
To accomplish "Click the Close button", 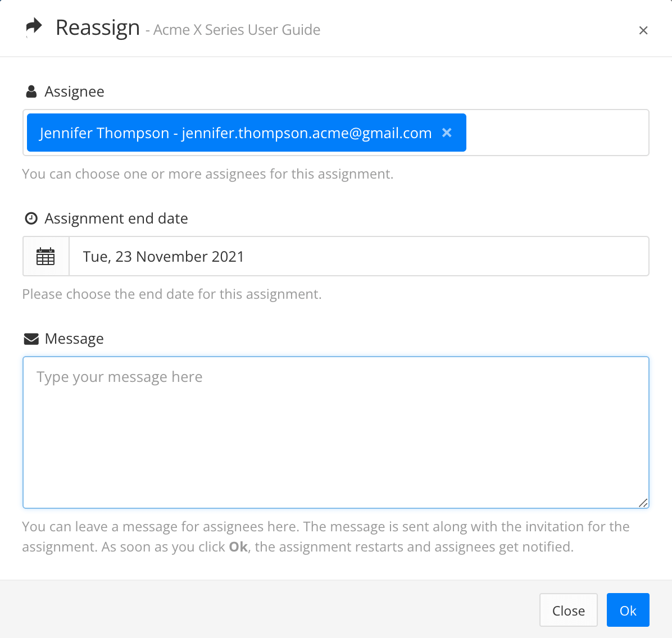I will click(x=568, y=610).
